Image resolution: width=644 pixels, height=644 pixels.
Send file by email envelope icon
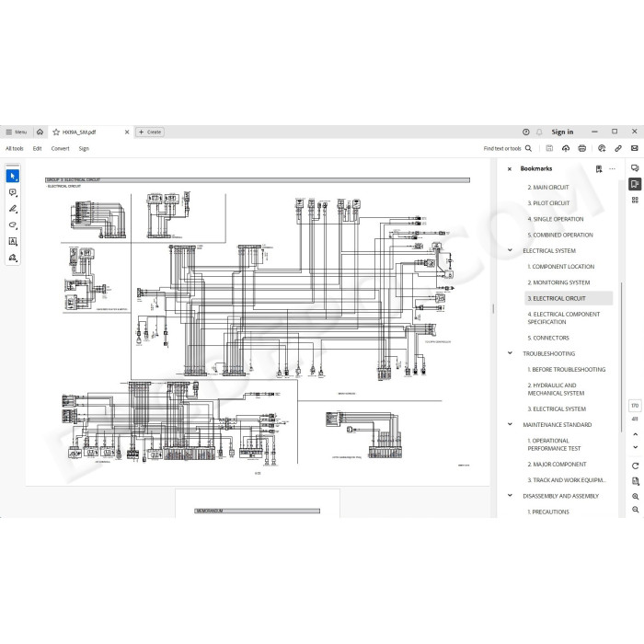point(635,148)
